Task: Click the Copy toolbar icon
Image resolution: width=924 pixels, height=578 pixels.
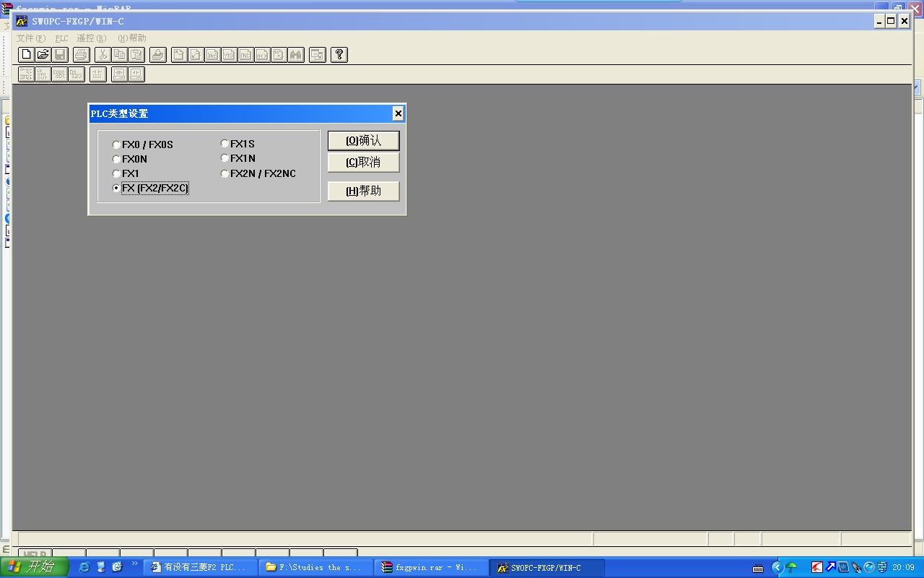Action: tap(119, 55)
